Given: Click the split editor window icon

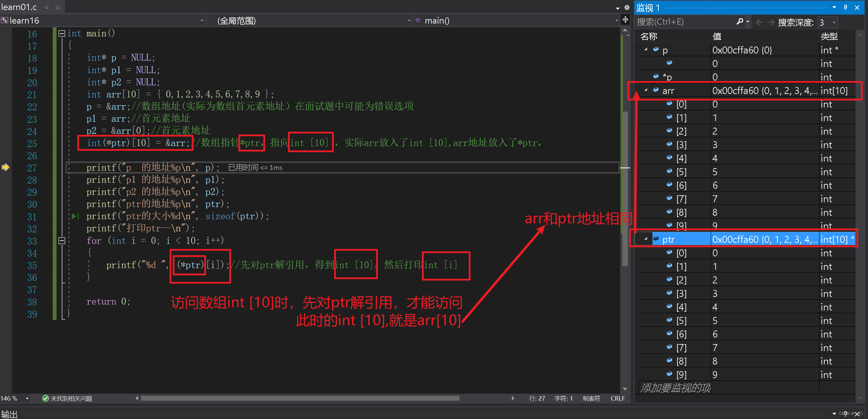Looking at the screenshot, I should [x=625, y=19].
